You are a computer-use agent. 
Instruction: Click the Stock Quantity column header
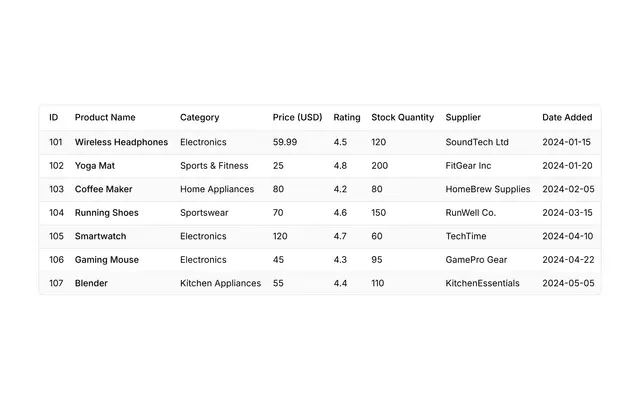(402, 118)
